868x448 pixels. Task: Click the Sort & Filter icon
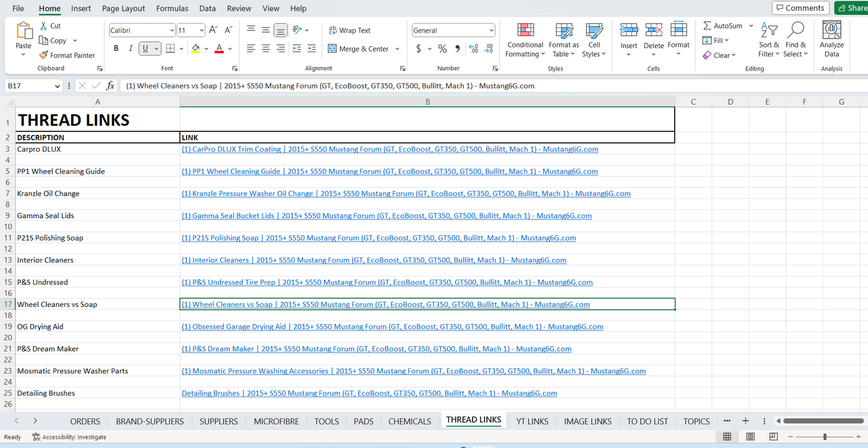tap(769, 30)
